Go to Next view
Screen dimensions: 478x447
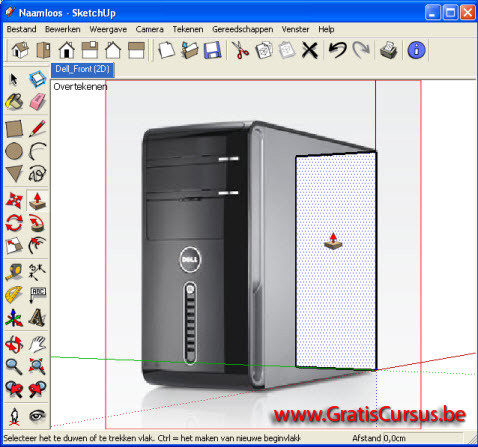37,389
